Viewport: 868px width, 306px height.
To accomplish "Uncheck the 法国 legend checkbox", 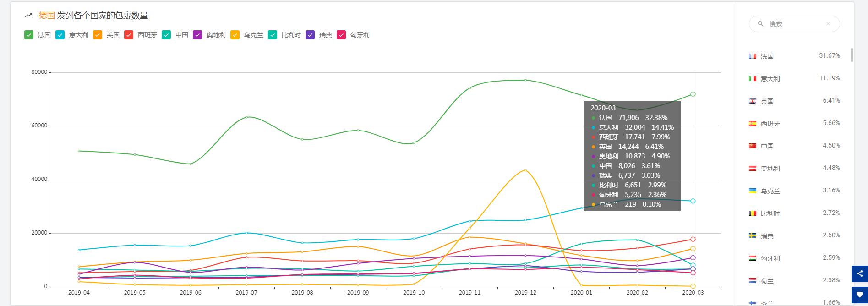I will (29, 35).
